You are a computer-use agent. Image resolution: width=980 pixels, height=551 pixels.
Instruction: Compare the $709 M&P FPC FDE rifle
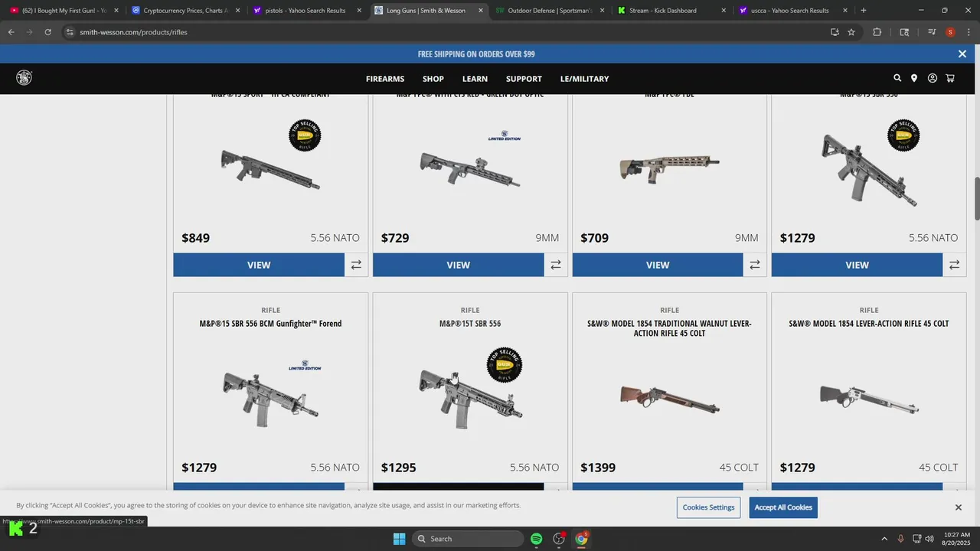point(755,265)
